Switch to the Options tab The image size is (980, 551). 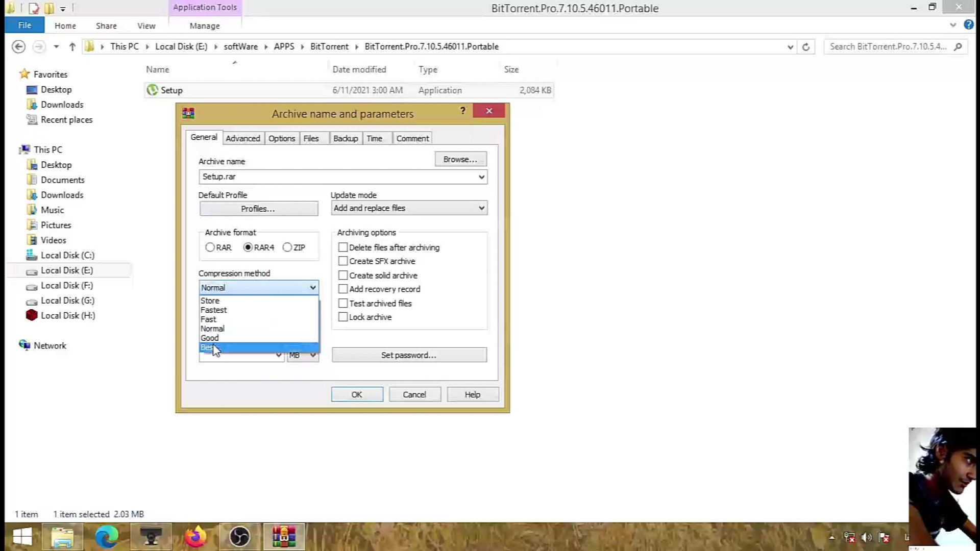click(x=282, y=138)
